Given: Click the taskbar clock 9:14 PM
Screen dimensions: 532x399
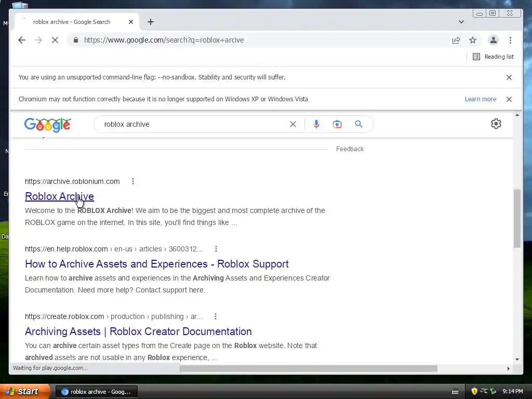Looking at the screenshot, I should tap(512, 392).
